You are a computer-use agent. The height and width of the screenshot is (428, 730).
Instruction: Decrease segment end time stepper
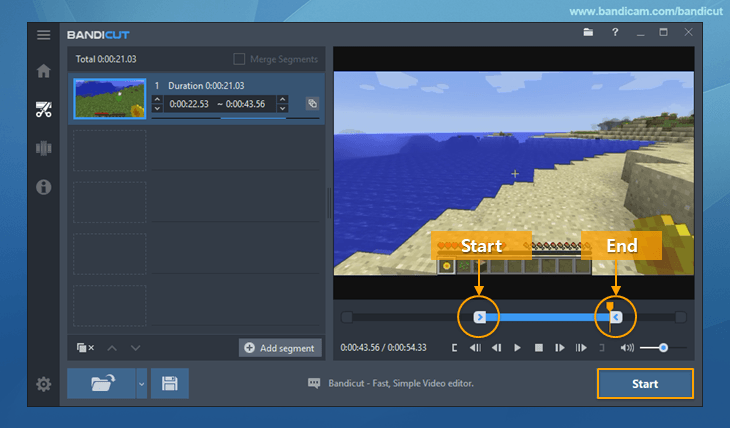coord(283,108)
